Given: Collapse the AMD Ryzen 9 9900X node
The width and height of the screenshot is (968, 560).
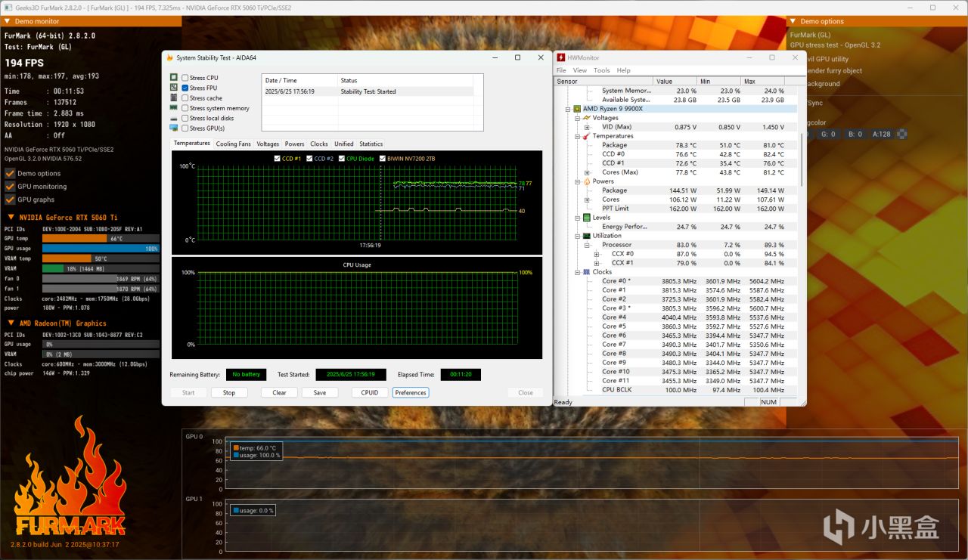Looking at the screenshot, I should [x=568, y=109].
